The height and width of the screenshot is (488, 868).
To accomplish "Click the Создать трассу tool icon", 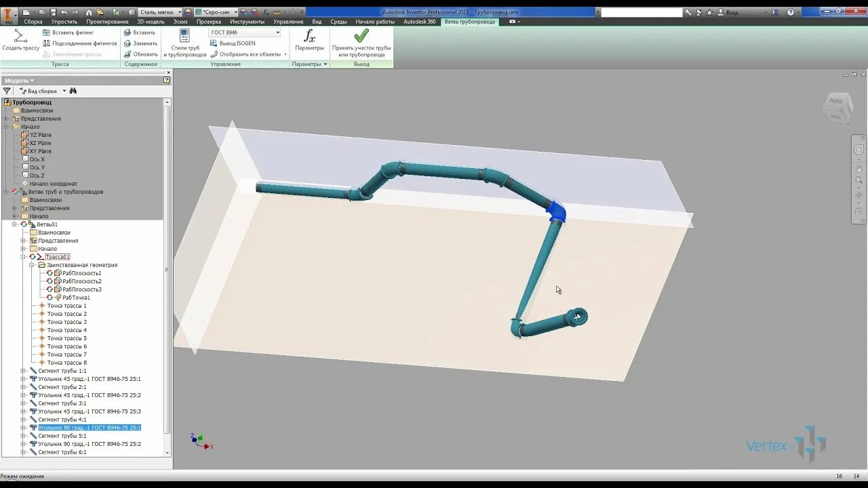I will point(20,36).
